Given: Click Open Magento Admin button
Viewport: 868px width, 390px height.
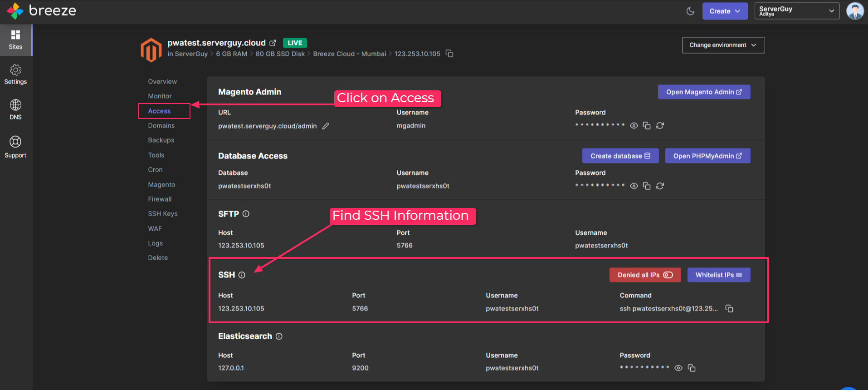Looking at the screenshot, I should pyautogui.click(x=704, y=92).
